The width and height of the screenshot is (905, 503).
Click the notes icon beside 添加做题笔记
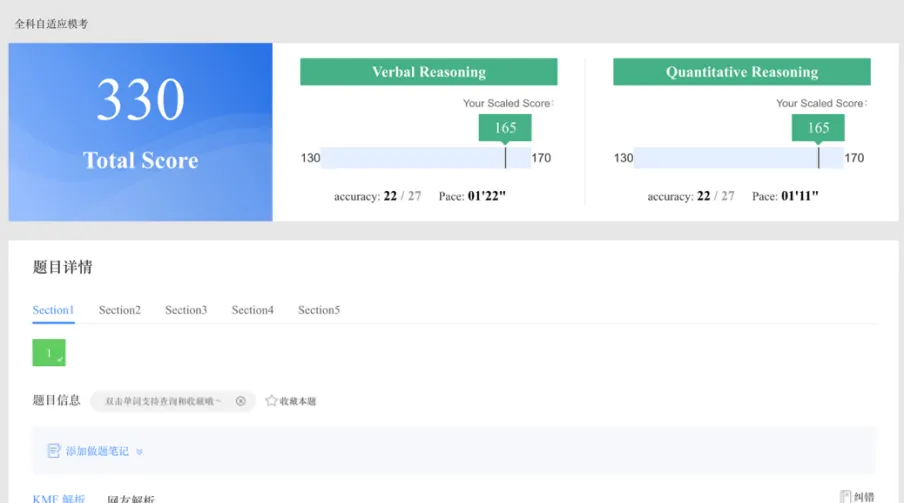(x=54, y=451)
